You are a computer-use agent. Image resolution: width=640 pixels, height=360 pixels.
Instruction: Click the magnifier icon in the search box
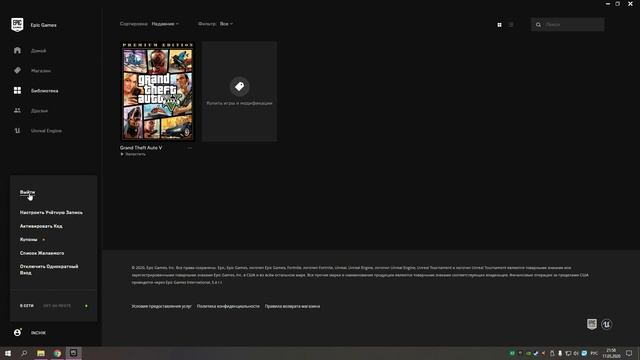[538, 25]
